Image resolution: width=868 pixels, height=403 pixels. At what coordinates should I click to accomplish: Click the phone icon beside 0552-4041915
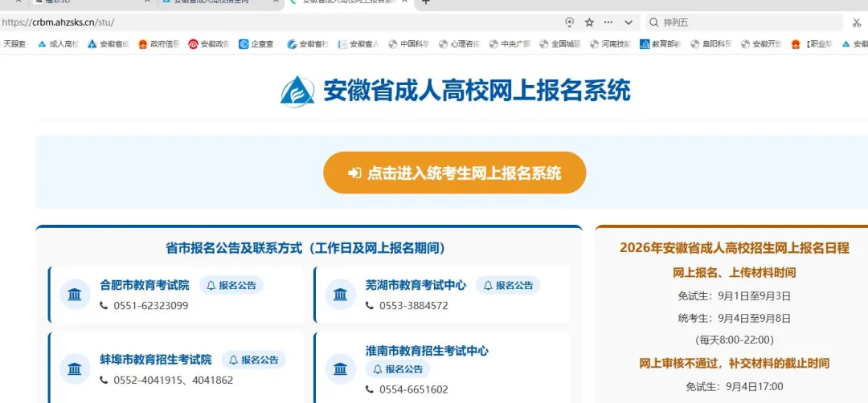[104, 381]
